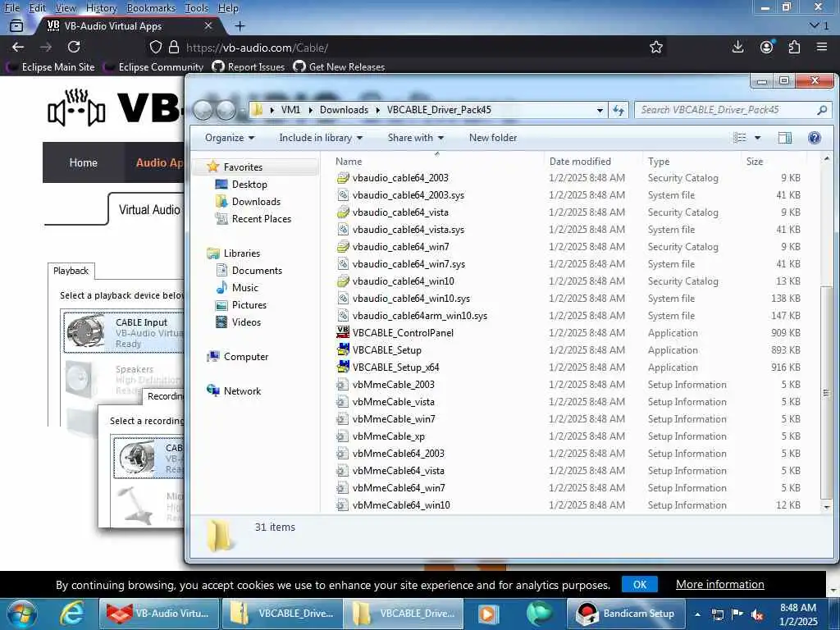This screenshot has width=840, height=630.
Task: Open Eclipse Main Site bookmark
Action: click(x=51, y=67)
